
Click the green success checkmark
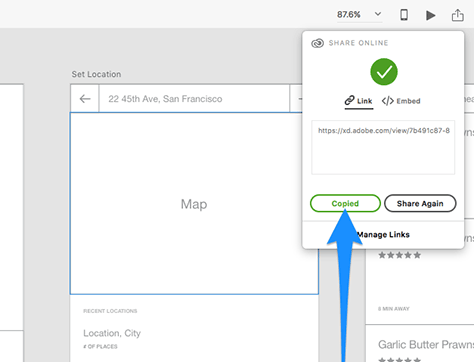[384, 72]
